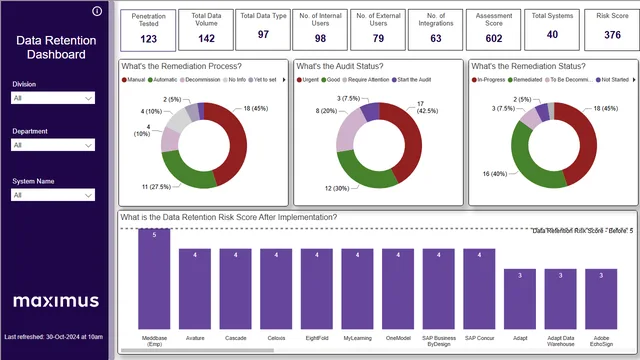Click the Data Retention Dashboard title
This screenshot has width=640, height=360.
click(x=56, y=47)
